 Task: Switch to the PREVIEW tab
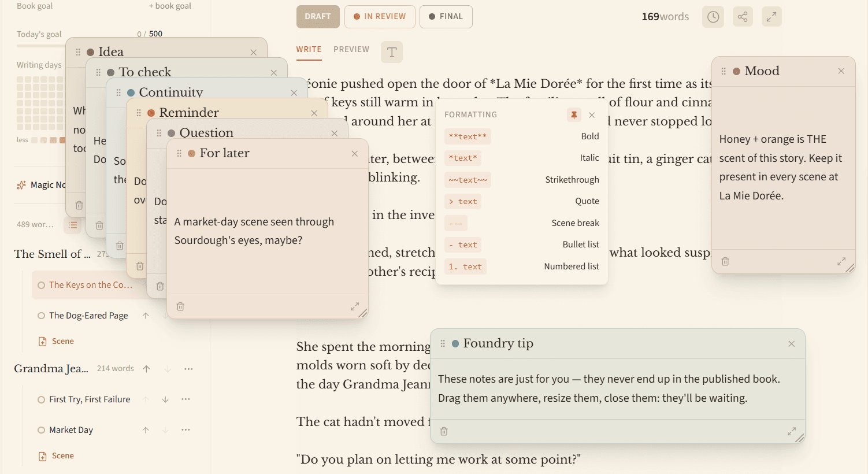coord(351,50)
